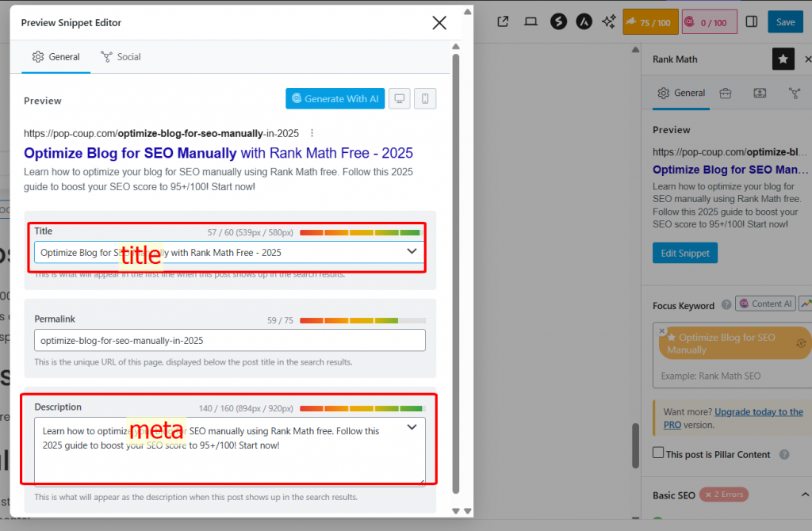The width and height of the screenshot is (812, 531).
Task: Open the Description variables dropdown arrow
Action: coord(412,427)
